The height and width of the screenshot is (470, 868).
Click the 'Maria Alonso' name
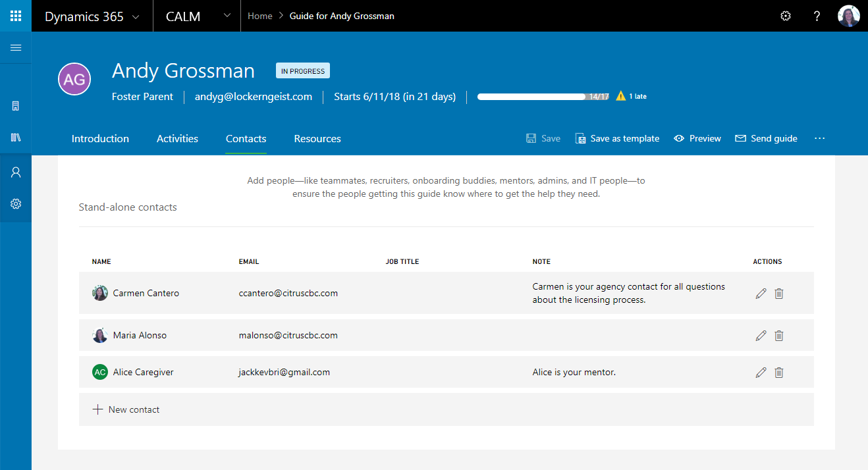(x=140, y=335)
